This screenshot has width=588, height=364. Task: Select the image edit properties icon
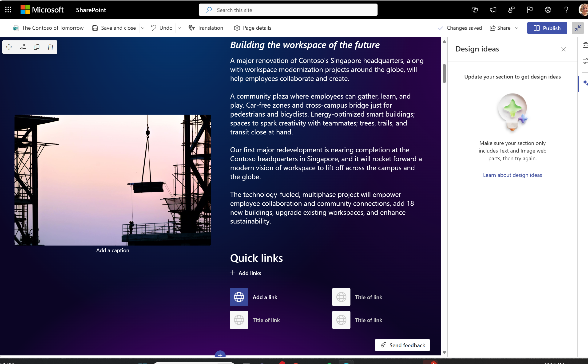coord(23,47)
